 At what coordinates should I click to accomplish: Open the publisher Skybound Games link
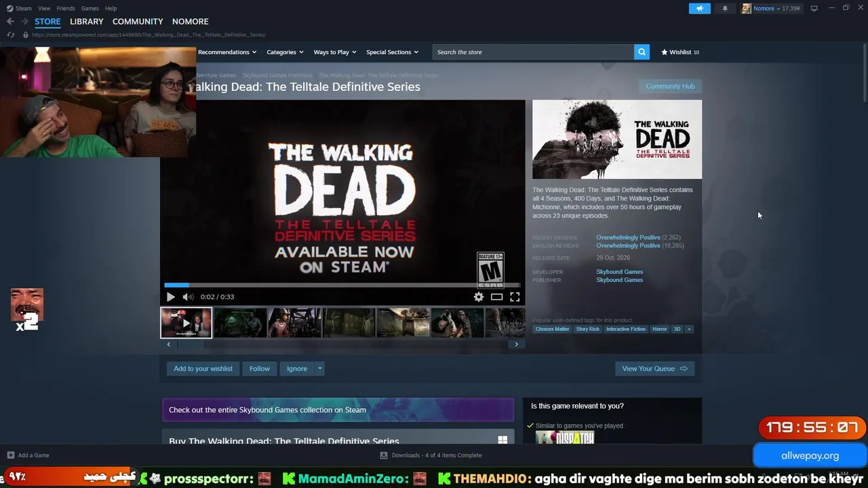tap(619, 280)
